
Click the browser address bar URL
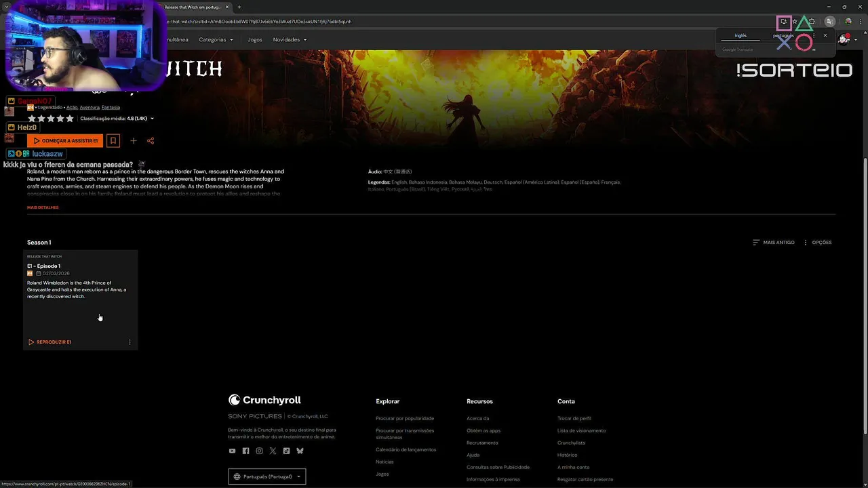coord(260,22)
